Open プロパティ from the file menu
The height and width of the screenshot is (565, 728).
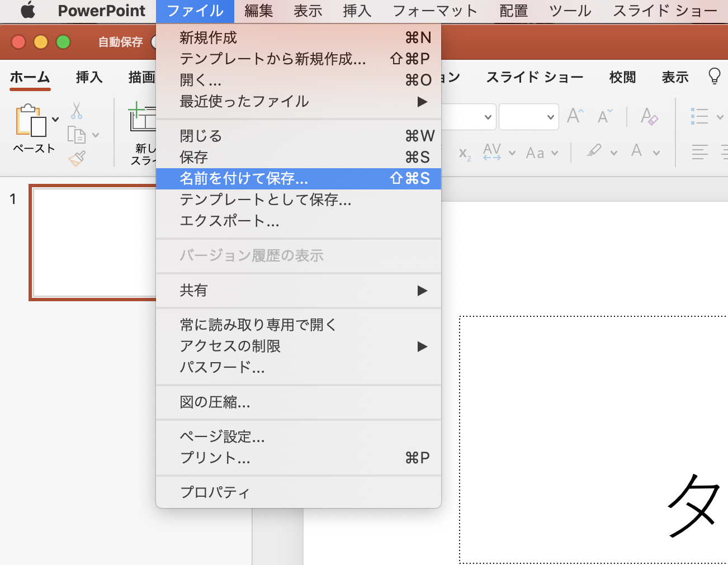[299, 492]
